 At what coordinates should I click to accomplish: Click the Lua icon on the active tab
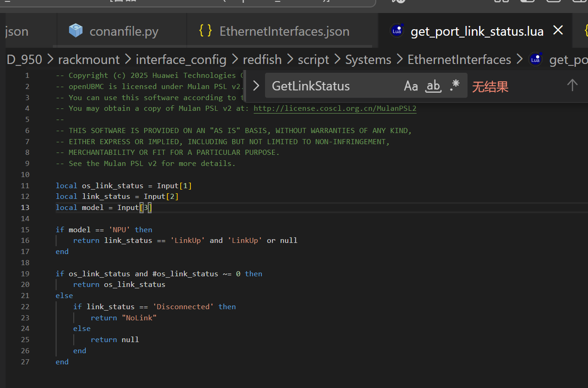tap(397, 31)
